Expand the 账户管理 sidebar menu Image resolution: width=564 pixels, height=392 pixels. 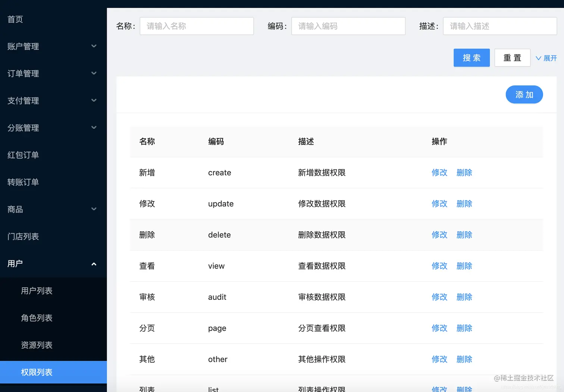click(52, 46)
